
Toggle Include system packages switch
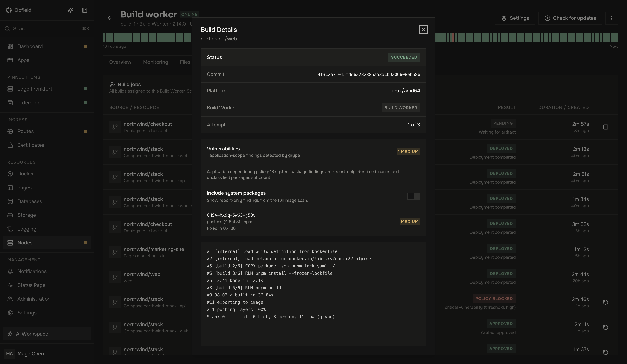click(x=413, y=196)
